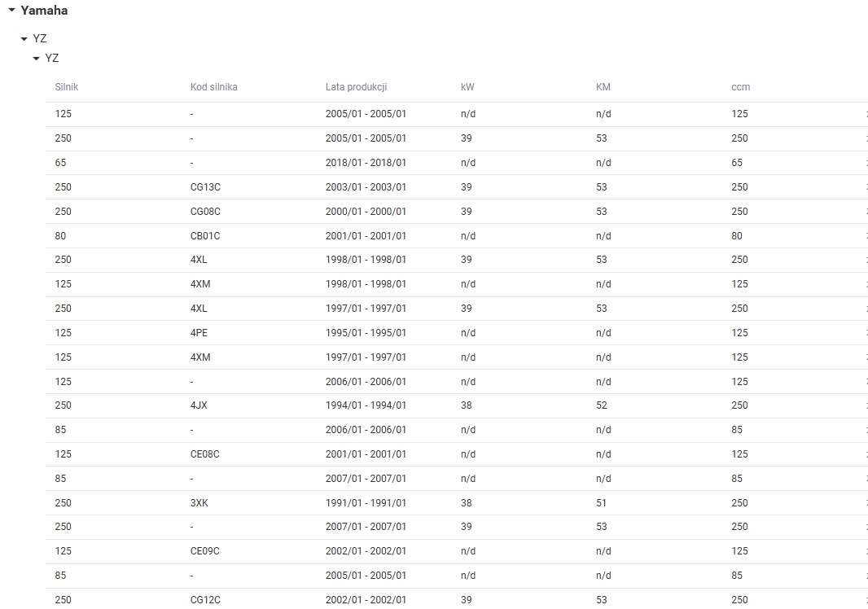Select engine code CE09C
The width and height of the screenshot is (868, 609).
click(205, 551)
